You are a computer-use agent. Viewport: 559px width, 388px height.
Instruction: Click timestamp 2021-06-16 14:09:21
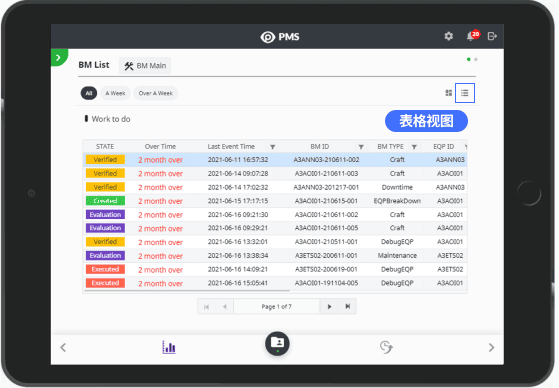238,269
